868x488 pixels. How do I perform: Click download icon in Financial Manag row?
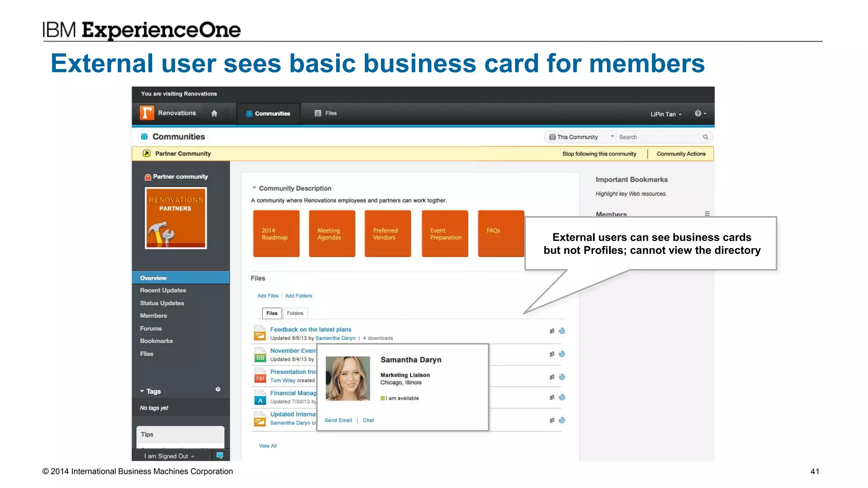pos(562,397)
